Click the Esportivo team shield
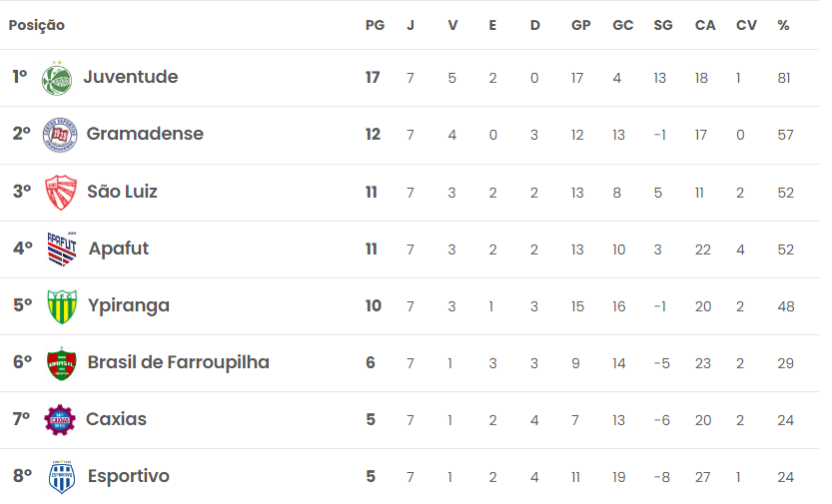The height and width of the screenshot is (504, 832). click(x=62, y=477)
